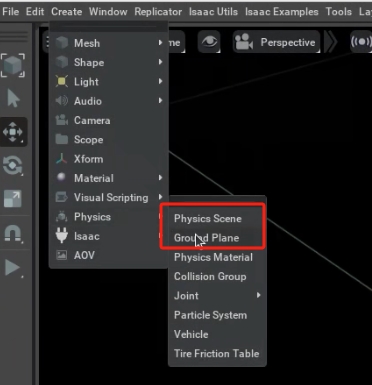This screenshot has width=372, height=385.
Task: Expand the Visual Scripting submenu
Action: [109, 198]
